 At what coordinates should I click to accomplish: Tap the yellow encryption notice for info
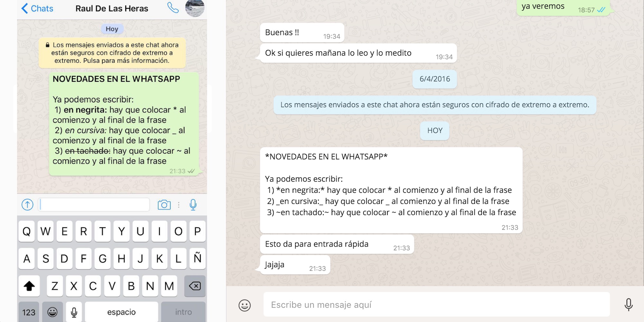click(112, 53)
